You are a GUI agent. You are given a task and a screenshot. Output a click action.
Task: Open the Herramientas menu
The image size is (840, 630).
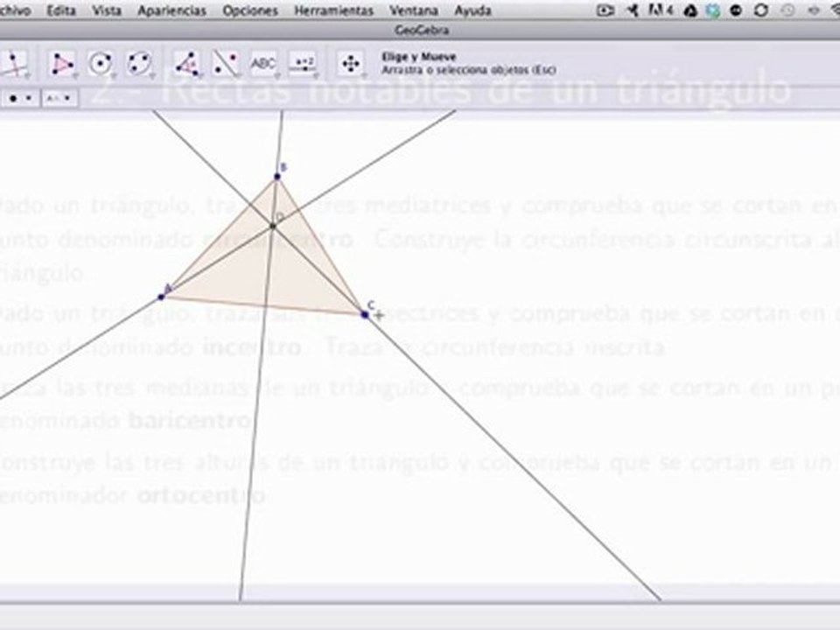coord(333,10)
